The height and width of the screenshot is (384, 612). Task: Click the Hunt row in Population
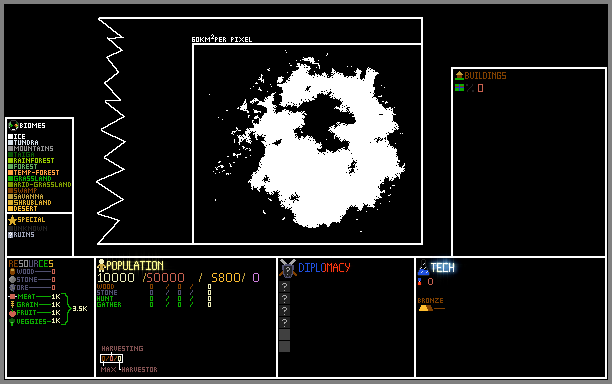point(154,299)
